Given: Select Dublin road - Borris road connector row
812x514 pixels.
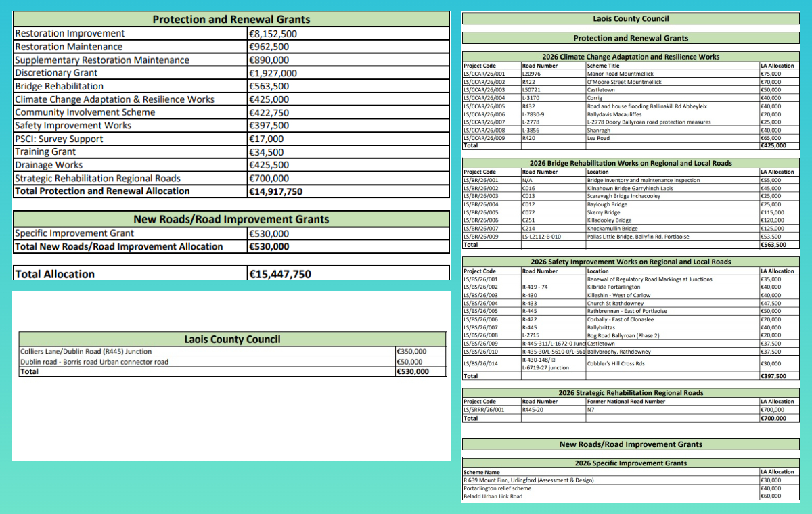Looking at the screenshot, I should click(x=94, y=362).
